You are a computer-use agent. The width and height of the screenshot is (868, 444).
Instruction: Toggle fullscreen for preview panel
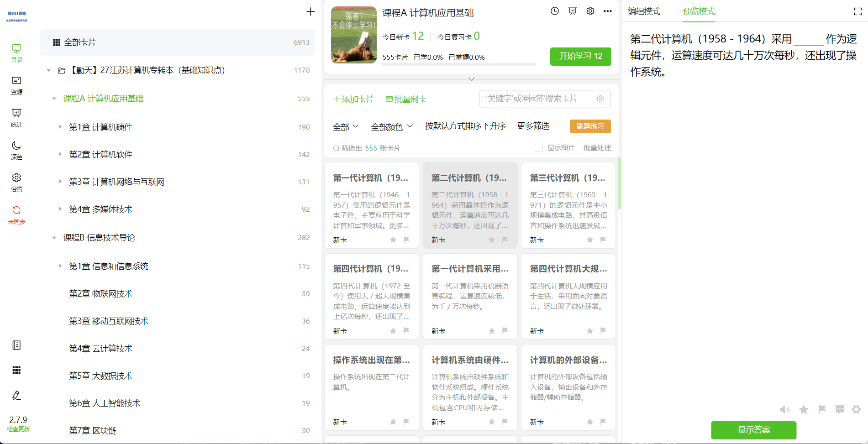[858, 12]
